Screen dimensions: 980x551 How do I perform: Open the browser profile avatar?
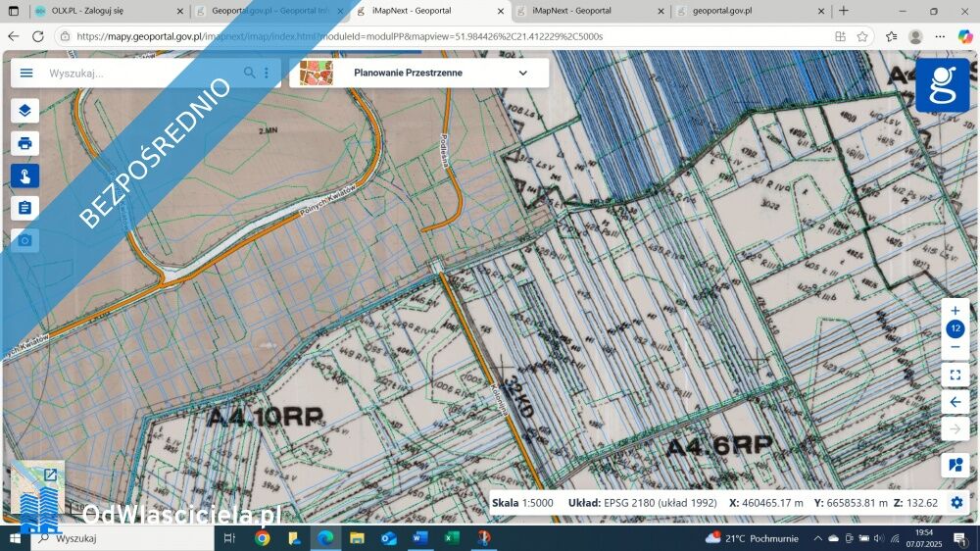point(915,36)
